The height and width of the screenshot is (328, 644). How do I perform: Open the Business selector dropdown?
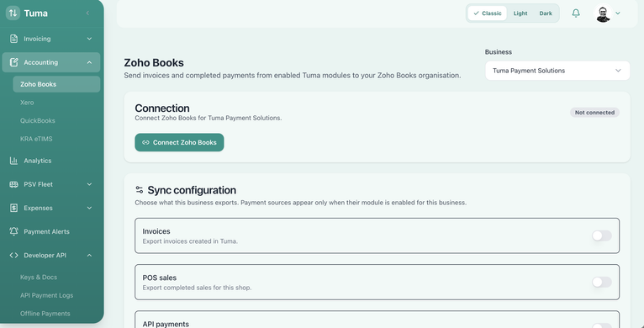click(557, 71)
